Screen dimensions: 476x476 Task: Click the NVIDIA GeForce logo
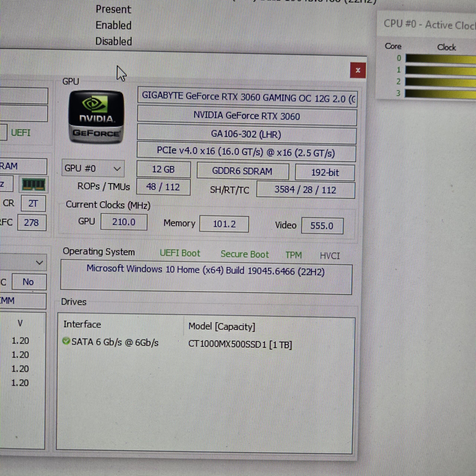96,117
